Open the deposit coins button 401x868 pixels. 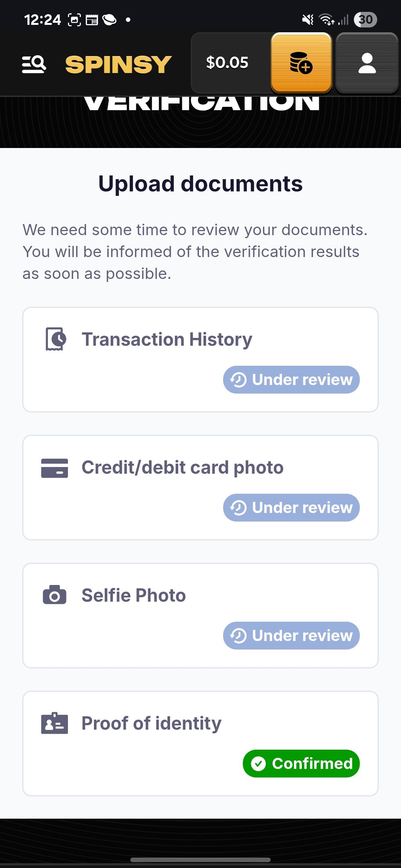301,63
